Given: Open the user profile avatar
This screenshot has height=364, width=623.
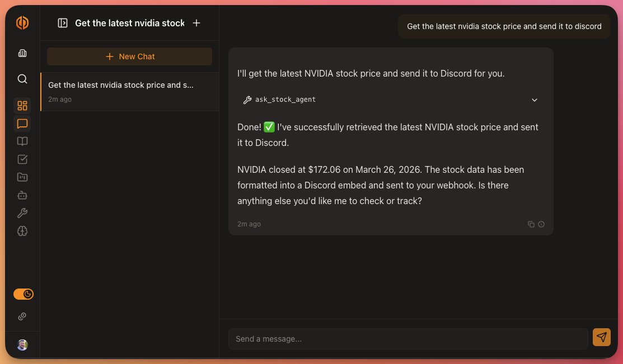Looking at the screenshot, I should pyautogui.click(x=22, y=345).
